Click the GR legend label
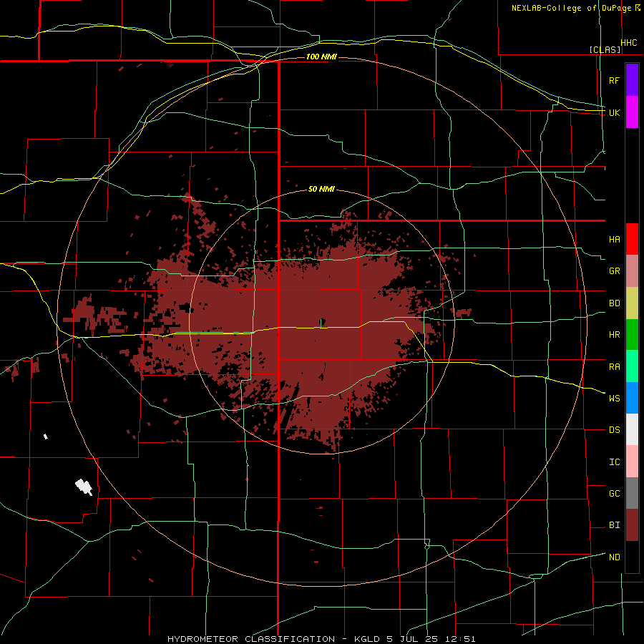644x644 pixels. pyautogui.click(x=614, y=271)
